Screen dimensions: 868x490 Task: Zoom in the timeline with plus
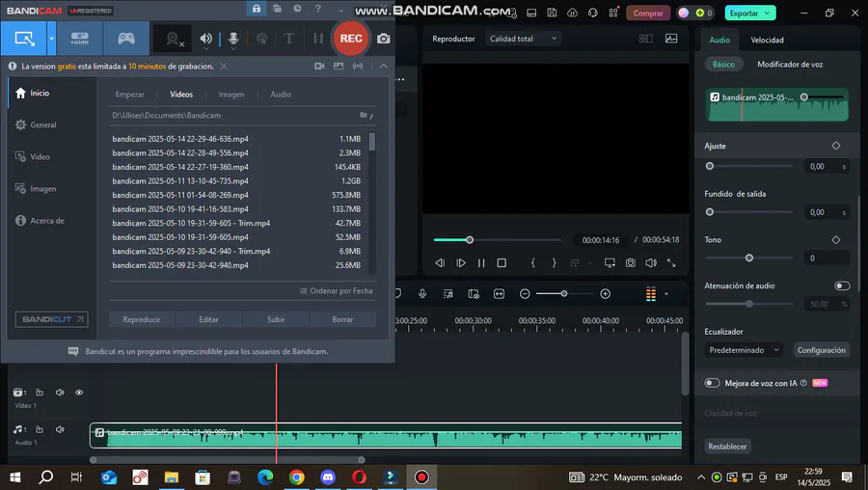[x=605, y=294]
